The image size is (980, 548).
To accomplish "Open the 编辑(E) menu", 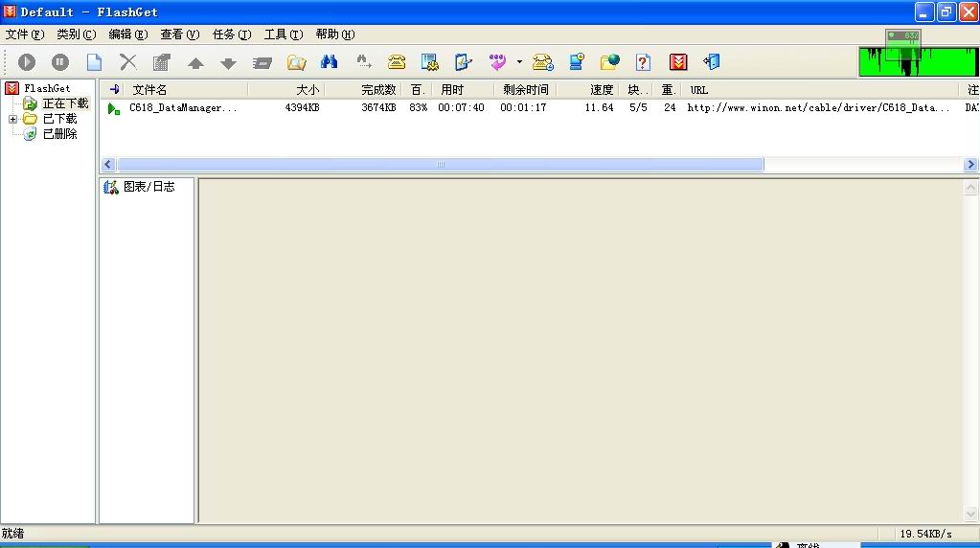I will 128,34.
